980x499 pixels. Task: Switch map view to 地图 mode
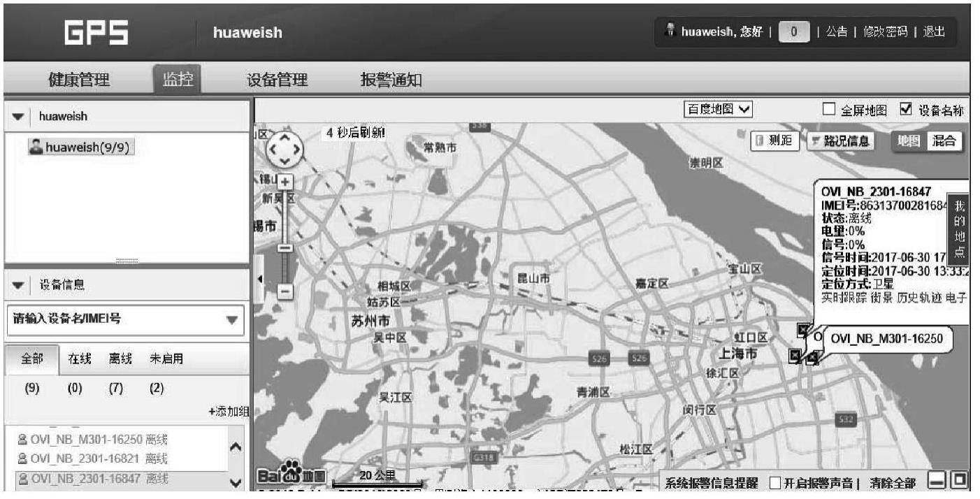tap(909, 140)
